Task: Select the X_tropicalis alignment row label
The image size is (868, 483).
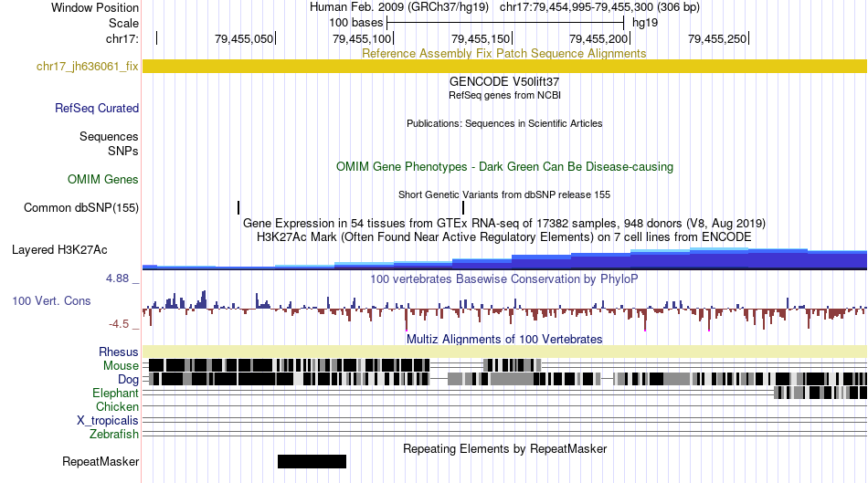Action: click(x=108, y=421)
